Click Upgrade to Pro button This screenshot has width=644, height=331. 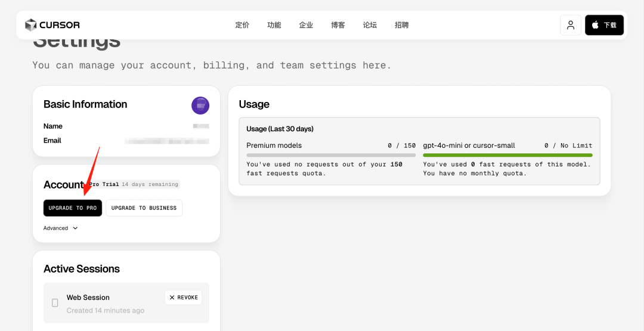73,208
